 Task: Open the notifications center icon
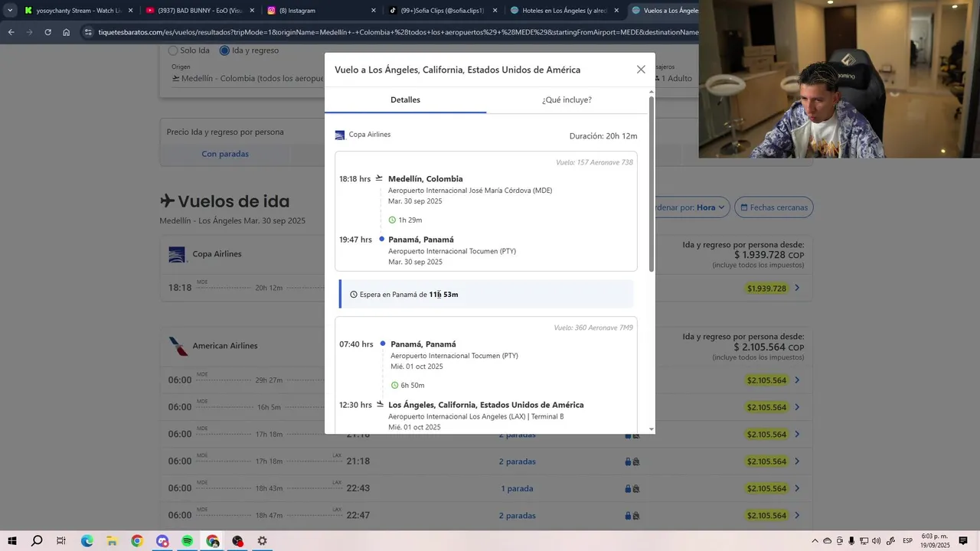click(963, 541)
